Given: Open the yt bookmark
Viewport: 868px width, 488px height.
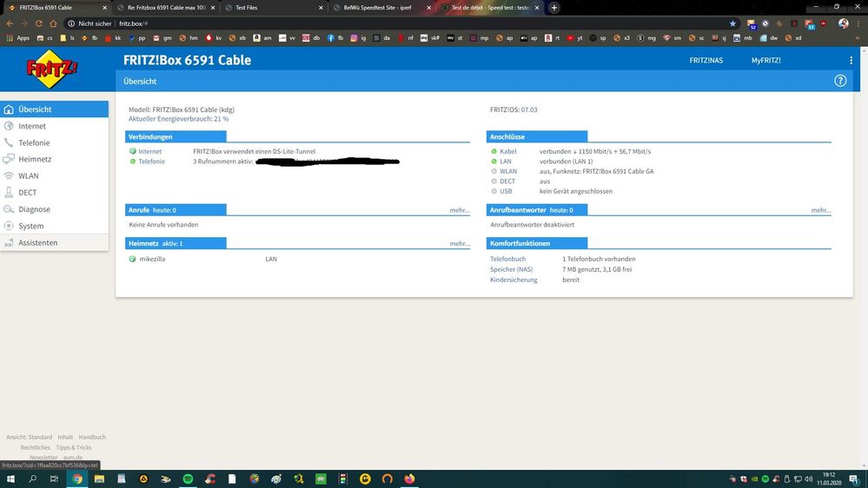Looking at the screenshot, I should coord(574,38).
